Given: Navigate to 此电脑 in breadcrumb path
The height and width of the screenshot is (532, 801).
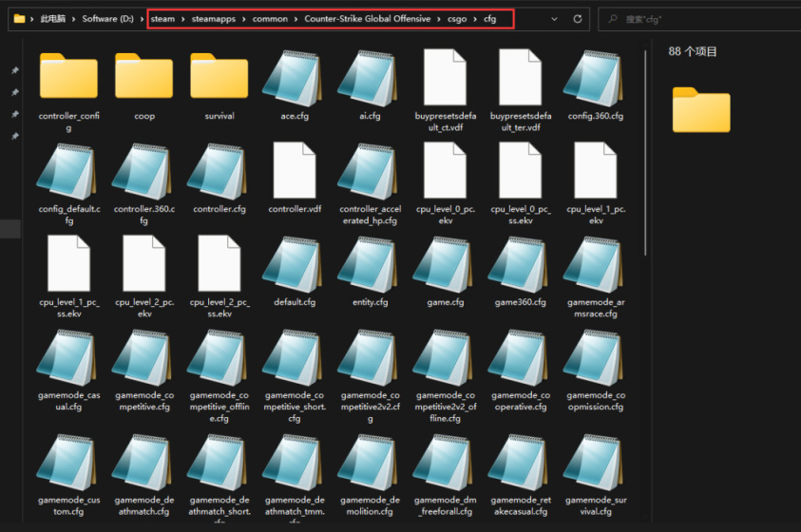Looking at the screenshot, I should click(53, 19).
